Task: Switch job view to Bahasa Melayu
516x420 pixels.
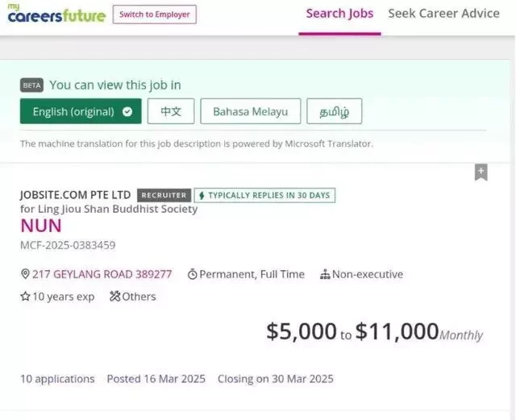Action: [251, 111]
